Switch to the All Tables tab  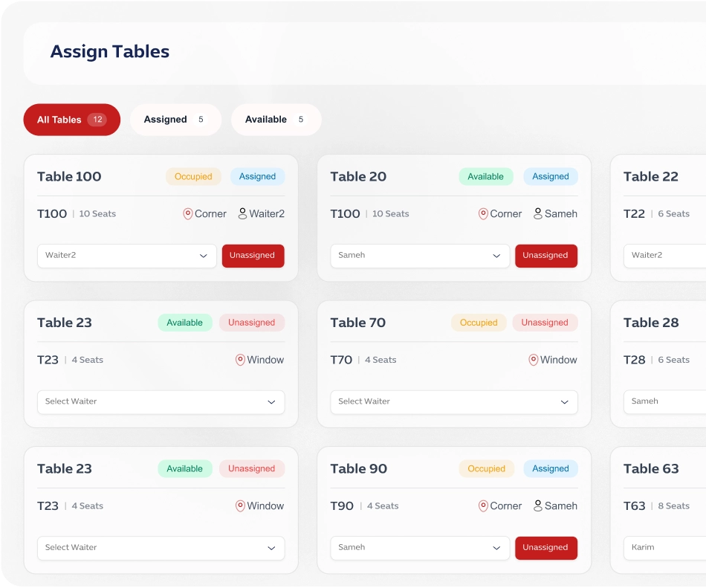coord(71,120)
